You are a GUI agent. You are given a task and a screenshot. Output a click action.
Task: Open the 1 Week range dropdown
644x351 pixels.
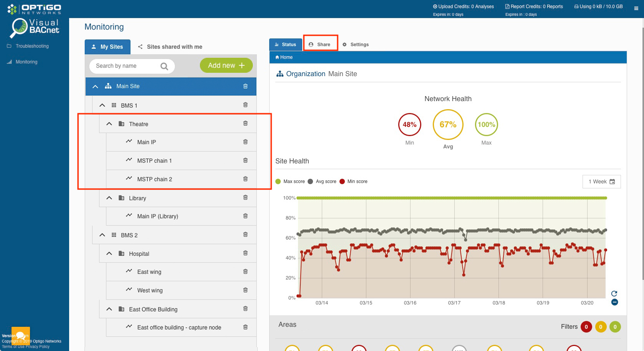click(x=601, y=181)
